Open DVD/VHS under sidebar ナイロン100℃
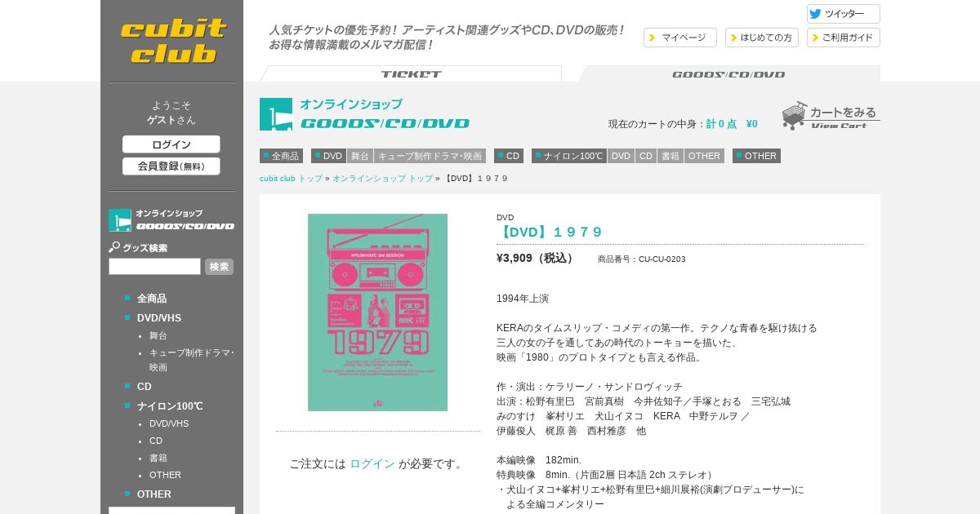 (169, 423)
